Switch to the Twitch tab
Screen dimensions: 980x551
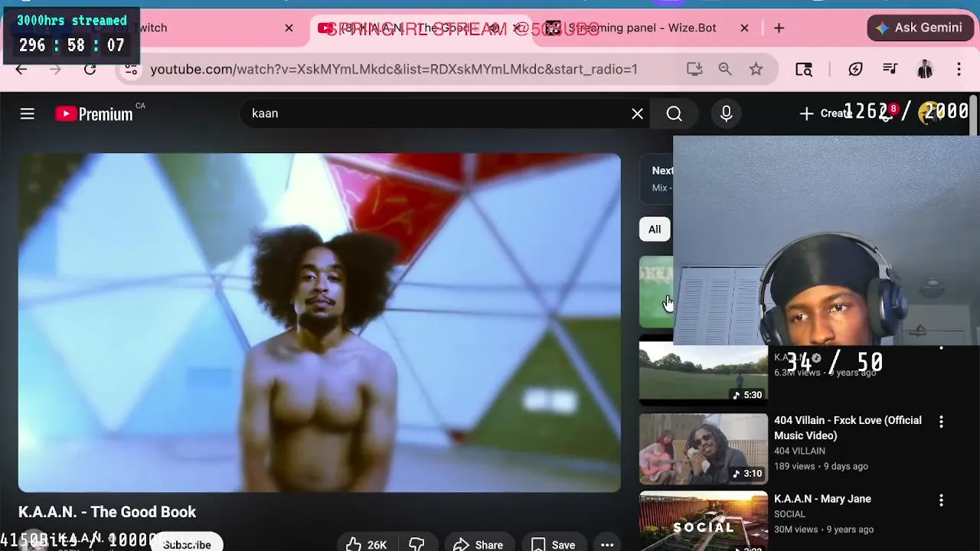[150, 28]
